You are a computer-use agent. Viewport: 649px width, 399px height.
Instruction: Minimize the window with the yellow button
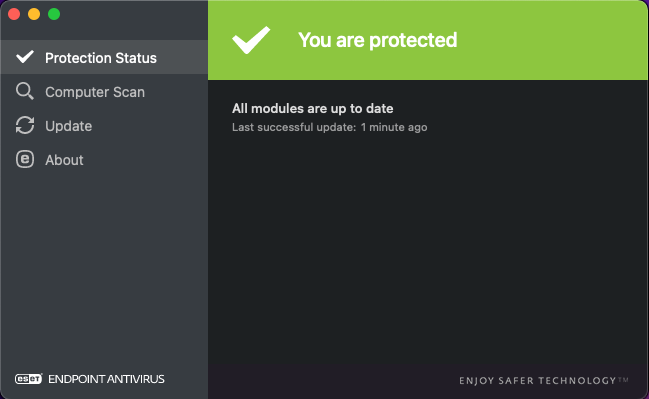point(34,14)
